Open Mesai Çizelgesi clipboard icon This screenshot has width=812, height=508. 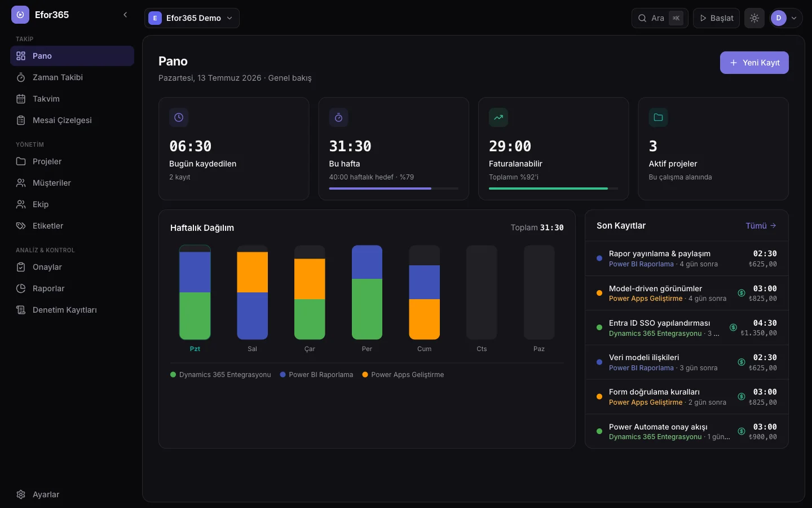pyautogui.click(x=21, y=120)
